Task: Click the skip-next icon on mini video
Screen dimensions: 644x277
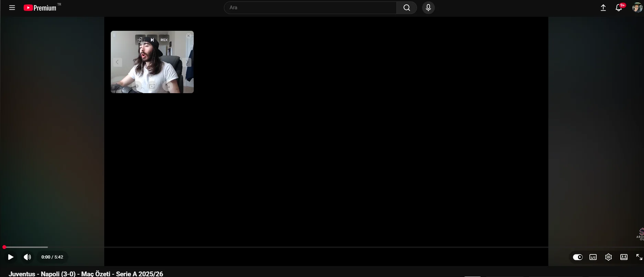Action: tap(152, 40)
